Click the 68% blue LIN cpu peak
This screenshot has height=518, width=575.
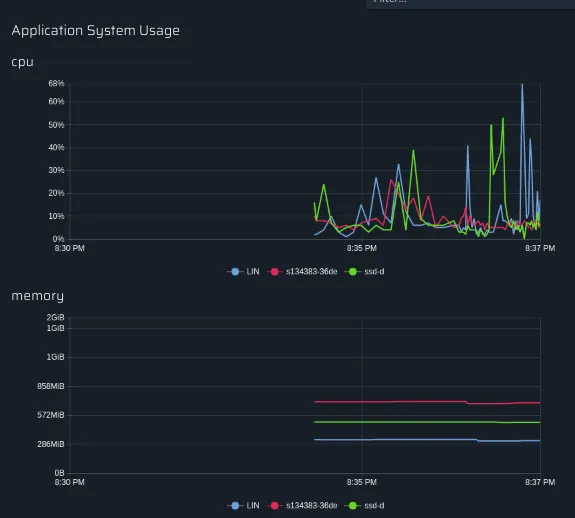point(522,85)
